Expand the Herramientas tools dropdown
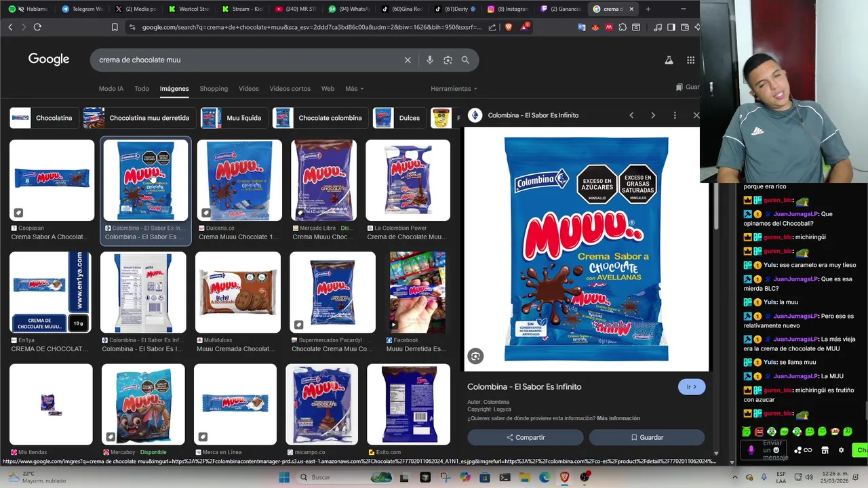Image resolution: width=868 pixels, height=488 pixels. tap(454, 89)
